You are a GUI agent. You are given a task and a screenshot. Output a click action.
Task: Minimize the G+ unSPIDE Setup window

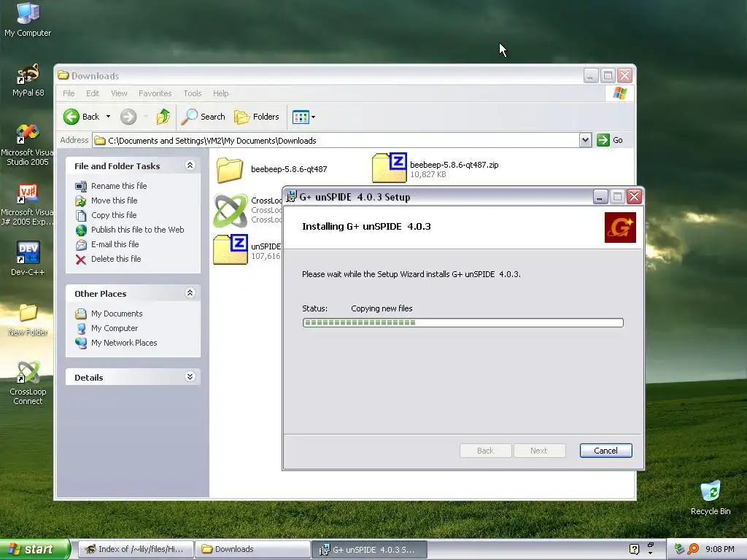(x=600, y=197)
